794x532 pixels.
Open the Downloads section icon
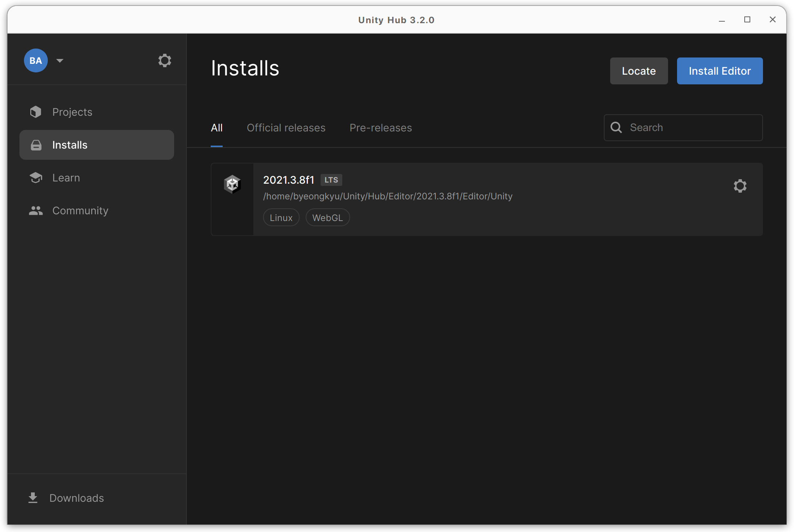coord(33,498)
